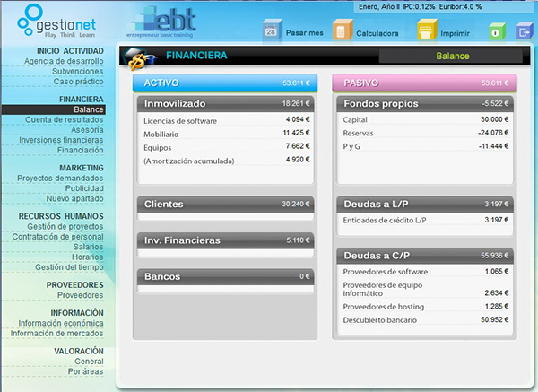Click Proveedores de hosting row
The width and height of the screenshot is (538, 392).
425,307
